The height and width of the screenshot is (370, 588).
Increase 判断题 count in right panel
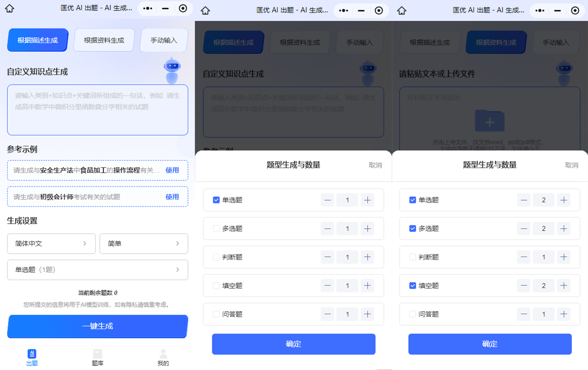point(564,257)
